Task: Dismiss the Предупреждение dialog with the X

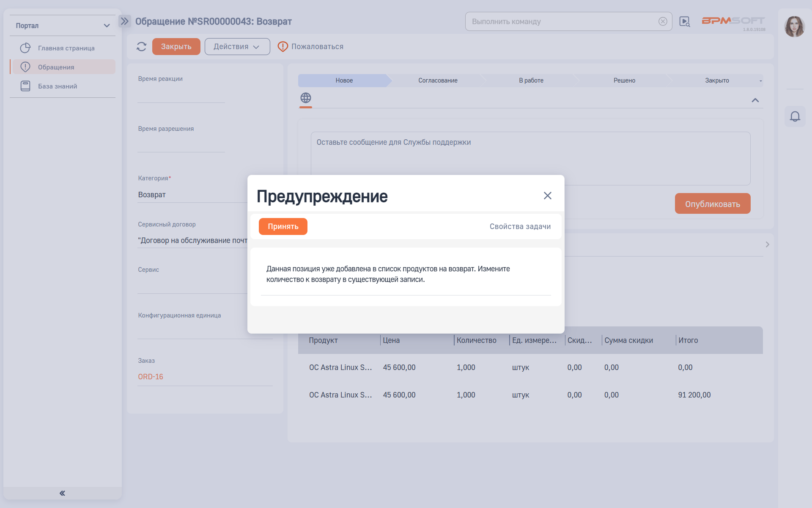Action: [548, 196]
